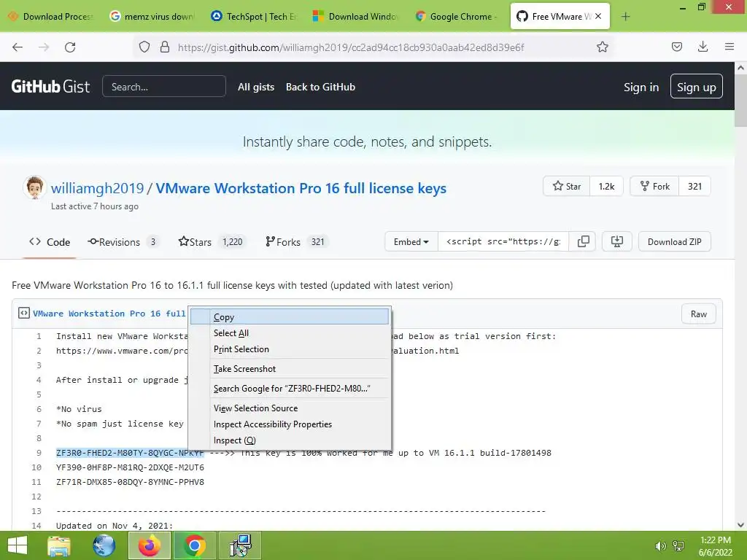Open the installer setup icon on taskbar

[239, 545]
